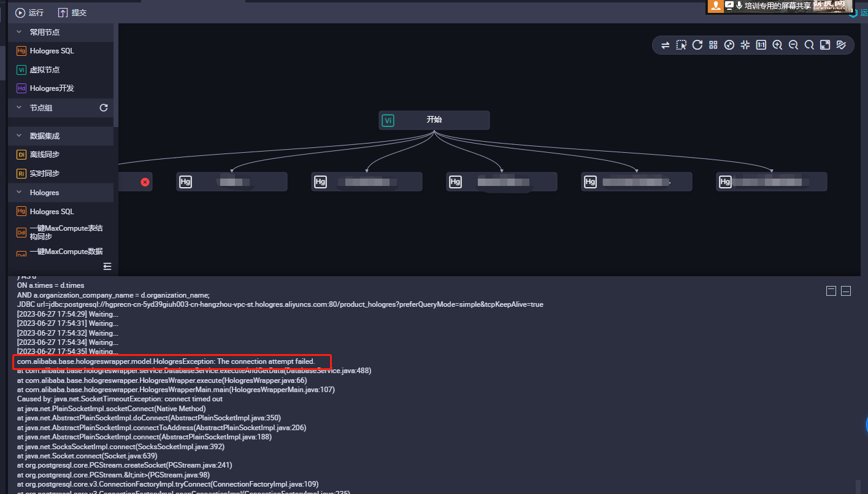Click the minimize log panel icon

[x=846, y=291]
